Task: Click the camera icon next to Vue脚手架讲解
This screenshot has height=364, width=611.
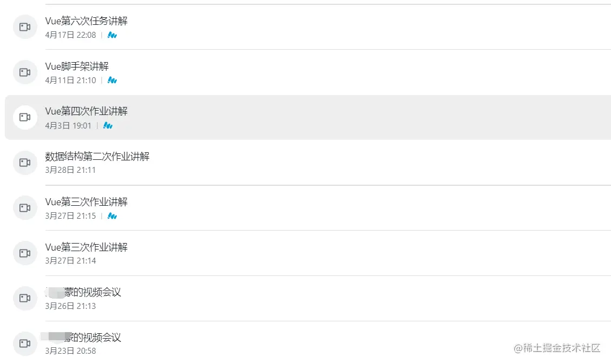Action: (25, 72)
